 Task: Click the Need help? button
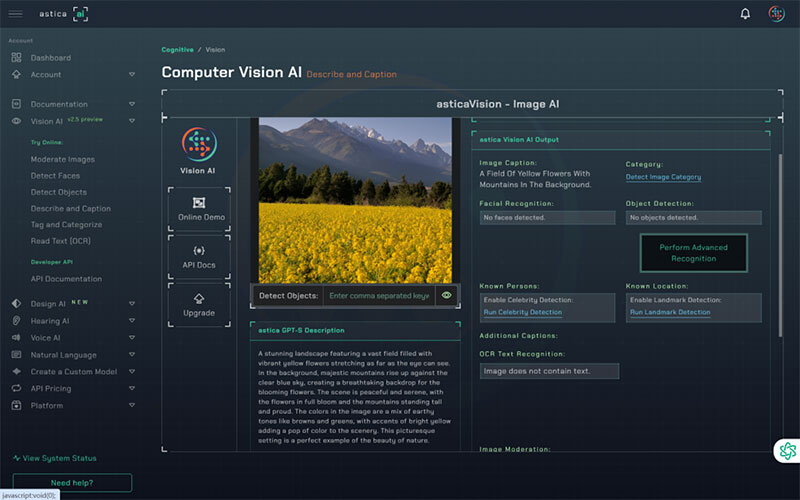tap(72, 483)
